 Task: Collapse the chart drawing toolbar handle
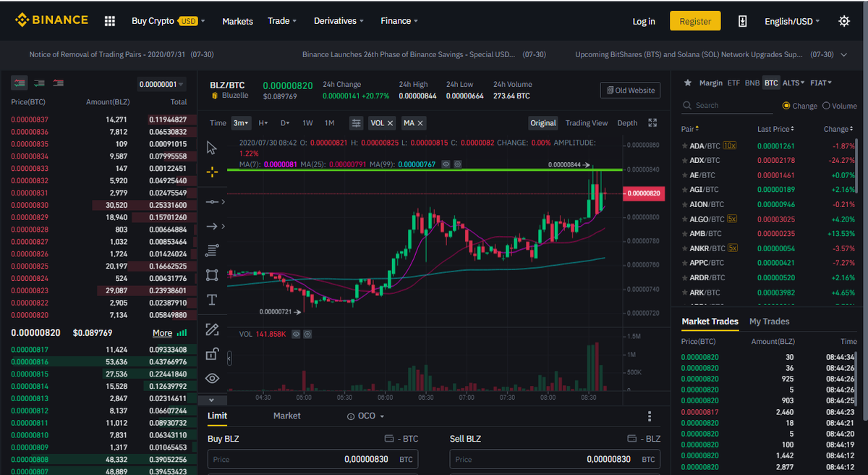point(229,358)
